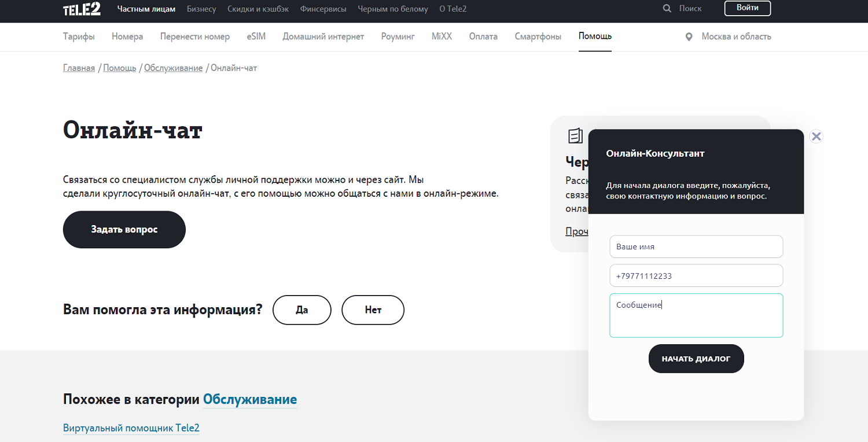Go to Финсервисы
Viewport: 868px width, 442px height.
(323, 9)
